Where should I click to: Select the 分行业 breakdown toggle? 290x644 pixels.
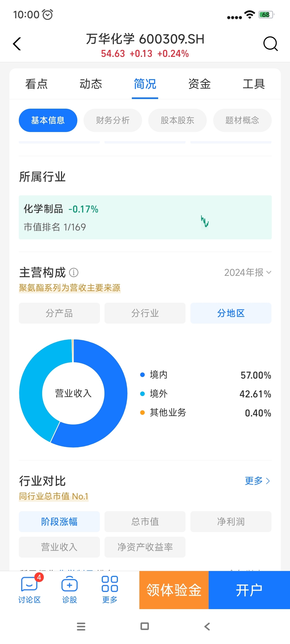pos(145,313)
